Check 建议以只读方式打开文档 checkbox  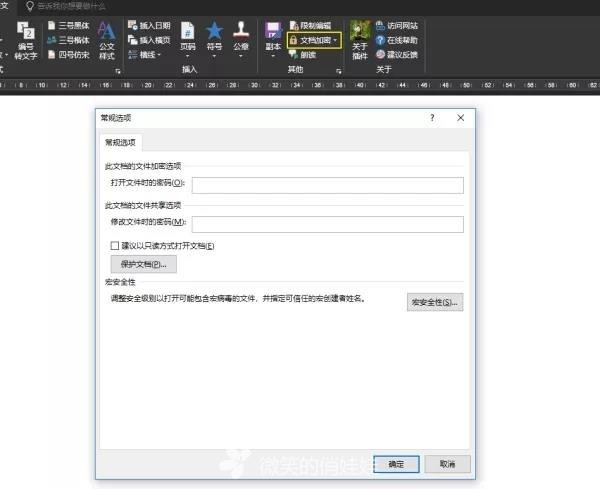pyautogui.click(x=115, y=246)
